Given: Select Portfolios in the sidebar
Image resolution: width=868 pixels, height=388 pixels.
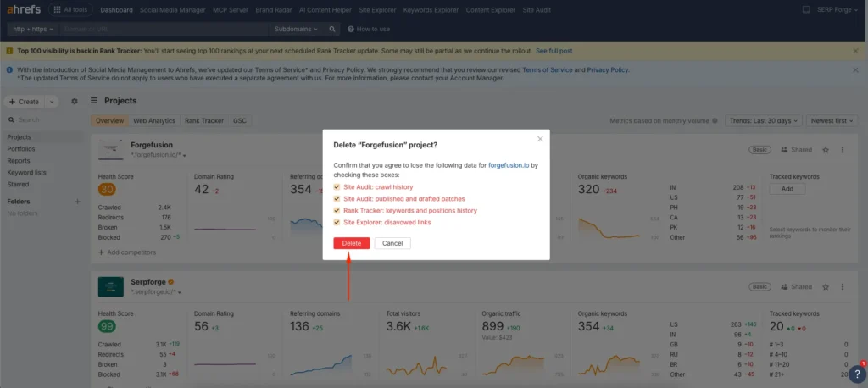Looking at the screenshot, I should [x=21, y=149].
